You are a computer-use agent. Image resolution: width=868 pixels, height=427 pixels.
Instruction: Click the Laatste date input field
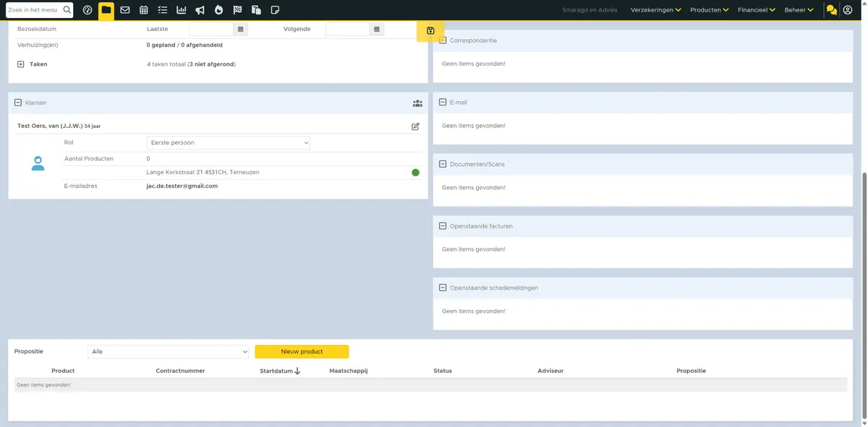pos(212,30)
